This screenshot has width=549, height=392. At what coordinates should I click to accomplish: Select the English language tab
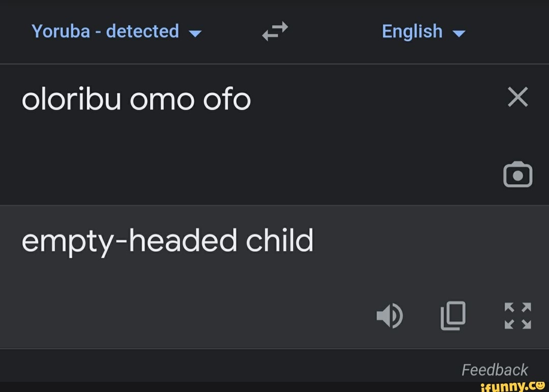pyautogui.click(x=413, y=32)
